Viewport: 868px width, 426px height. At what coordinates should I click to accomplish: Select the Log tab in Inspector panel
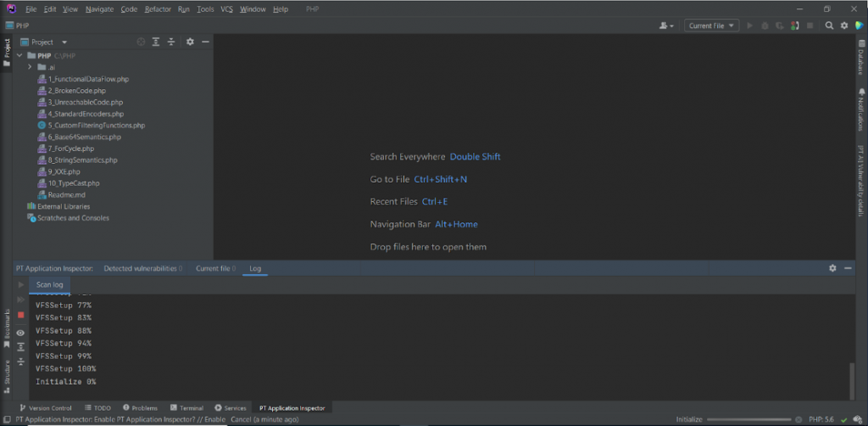coord(255,268)
